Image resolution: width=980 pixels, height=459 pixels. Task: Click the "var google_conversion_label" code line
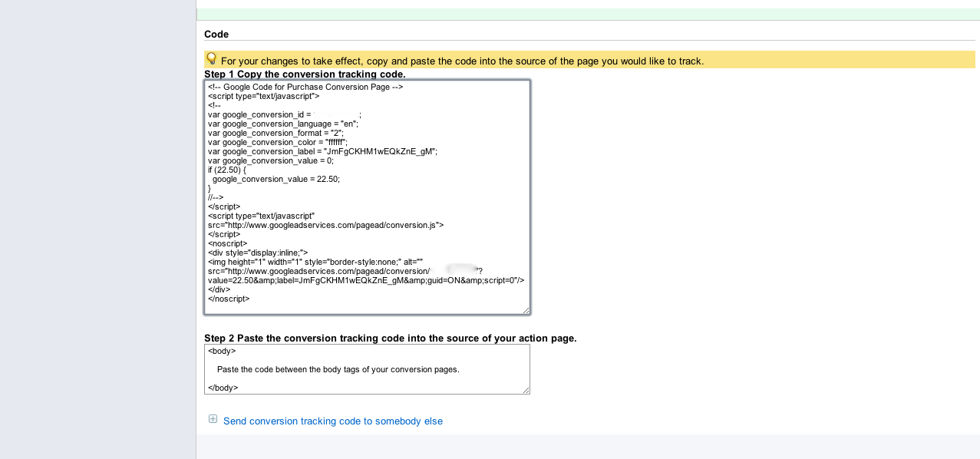pos(322,151)
